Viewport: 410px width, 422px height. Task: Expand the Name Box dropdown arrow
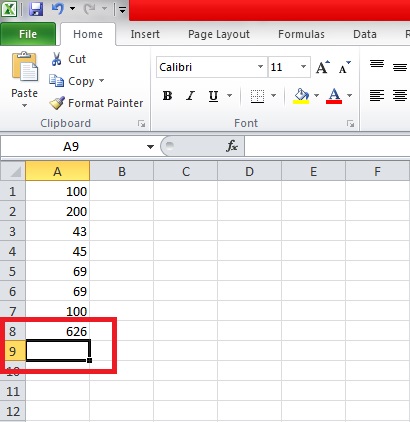[x=150, y=146]
